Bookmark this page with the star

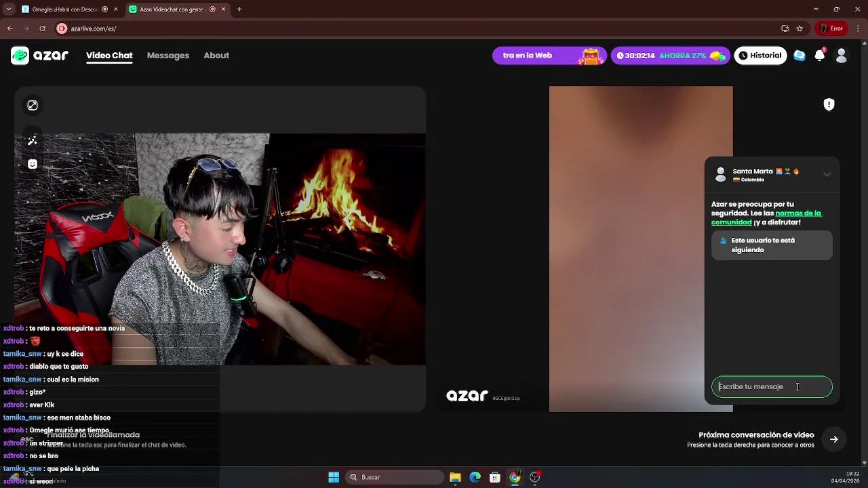pyautogui.click(x=800, y=28)
